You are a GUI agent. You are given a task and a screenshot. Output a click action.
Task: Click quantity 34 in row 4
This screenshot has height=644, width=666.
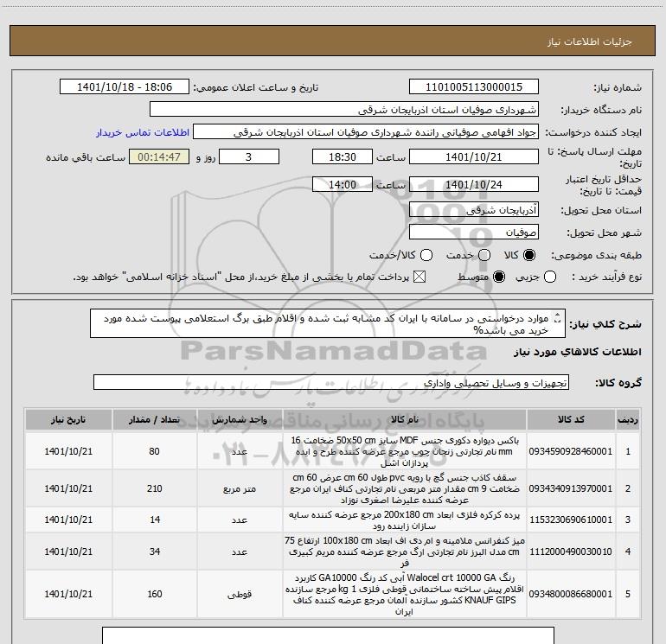tap(155, 552)
